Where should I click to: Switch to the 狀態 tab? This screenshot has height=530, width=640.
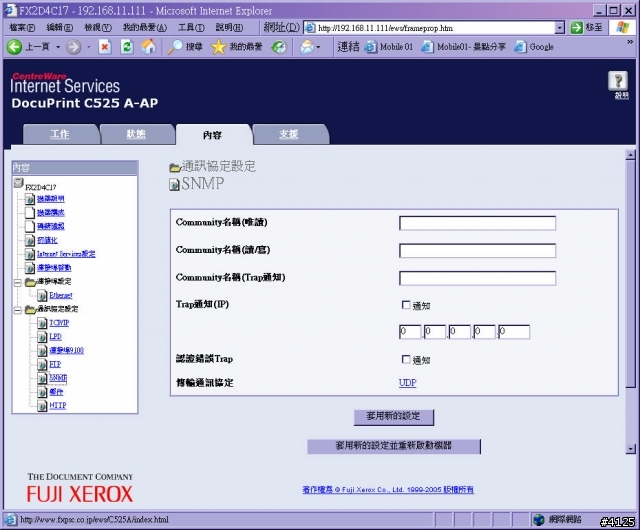[x=136, y=134]
